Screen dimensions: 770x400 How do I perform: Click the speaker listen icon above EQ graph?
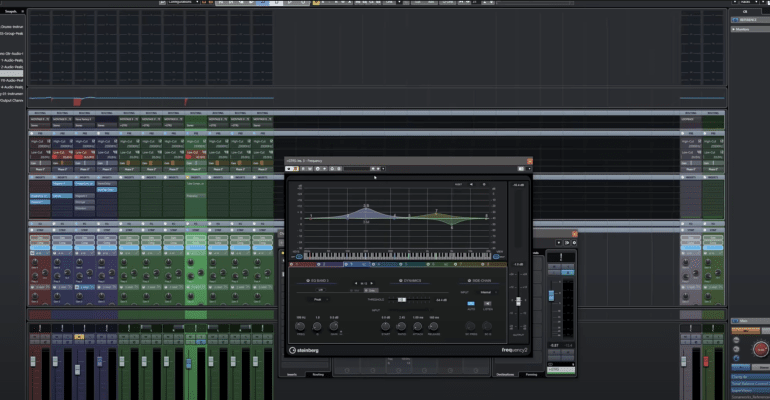(471, 185)
